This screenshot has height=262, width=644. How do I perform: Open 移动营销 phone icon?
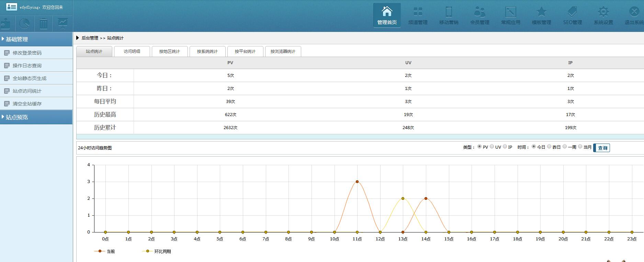(x=449, y=12)
